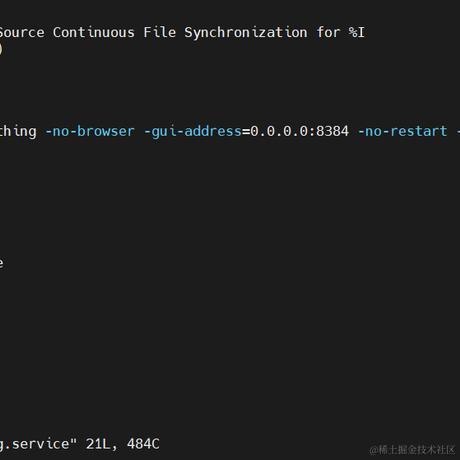Click the 8384 port number
This screenshot has height=460, width=460.
click(332, 131)
